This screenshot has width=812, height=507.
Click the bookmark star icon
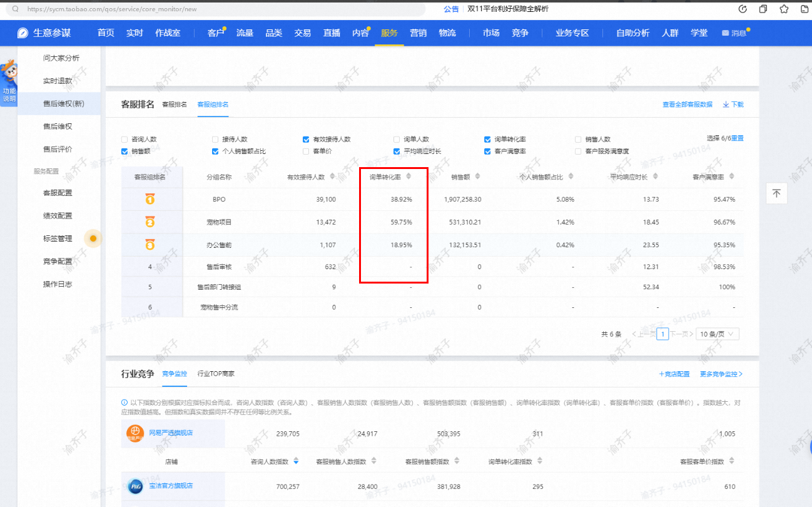[x=784, y=9]
